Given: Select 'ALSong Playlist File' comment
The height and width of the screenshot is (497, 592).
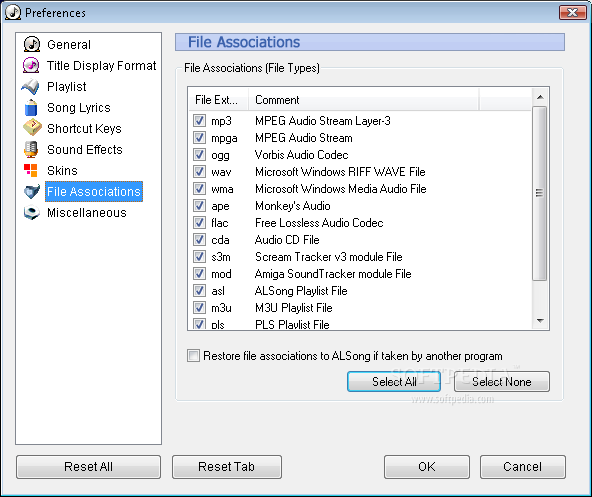Looking at the screenshot, I should (x=301, y=291).
